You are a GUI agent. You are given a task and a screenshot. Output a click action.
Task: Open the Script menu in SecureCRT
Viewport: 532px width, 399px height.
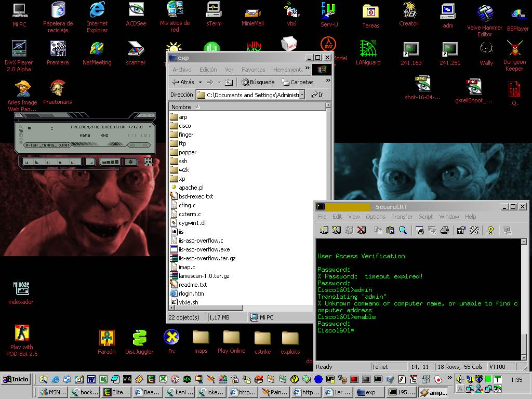click(425, 217)
